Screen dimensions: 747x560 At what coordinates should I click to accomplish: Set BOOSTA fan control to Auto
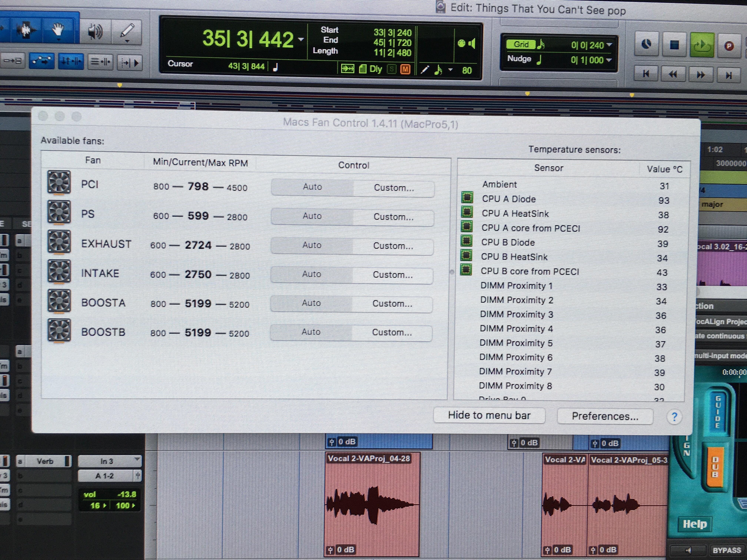point(311,303)
